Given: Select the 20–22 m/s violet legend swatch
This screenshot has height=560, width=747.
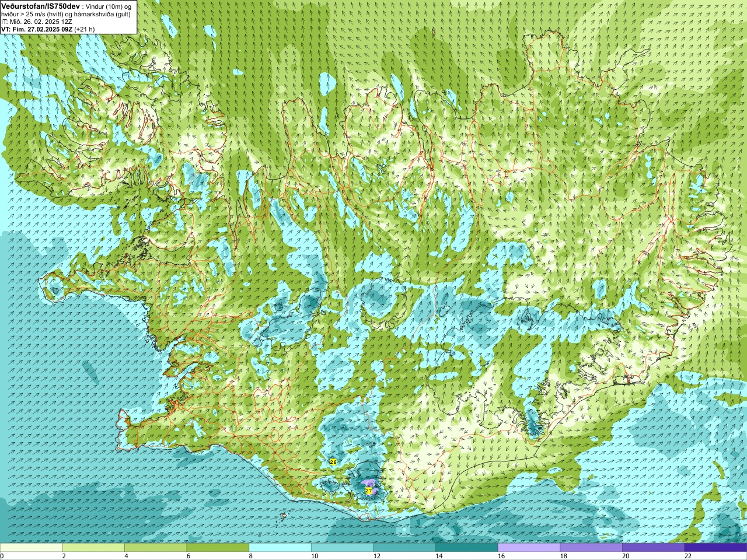Looking at the screenshot, I should (654, 548).
